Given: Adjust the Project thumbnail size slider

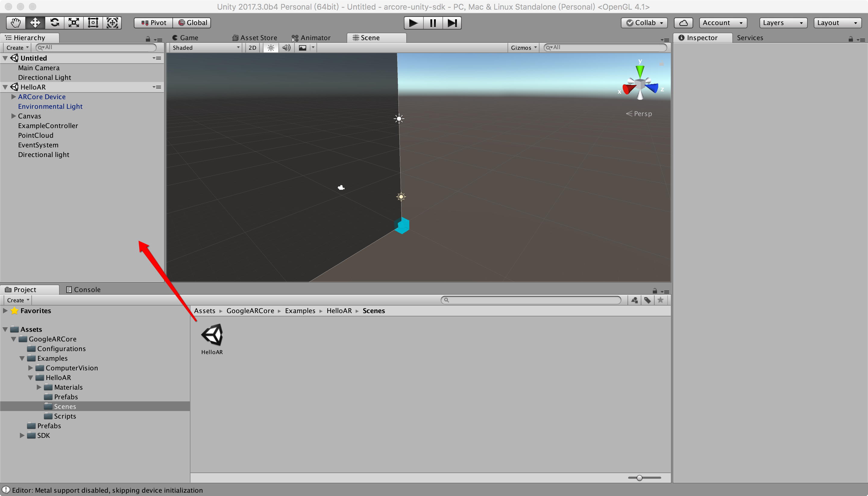Looking at the screenshot, I should (x=640, y=478).
